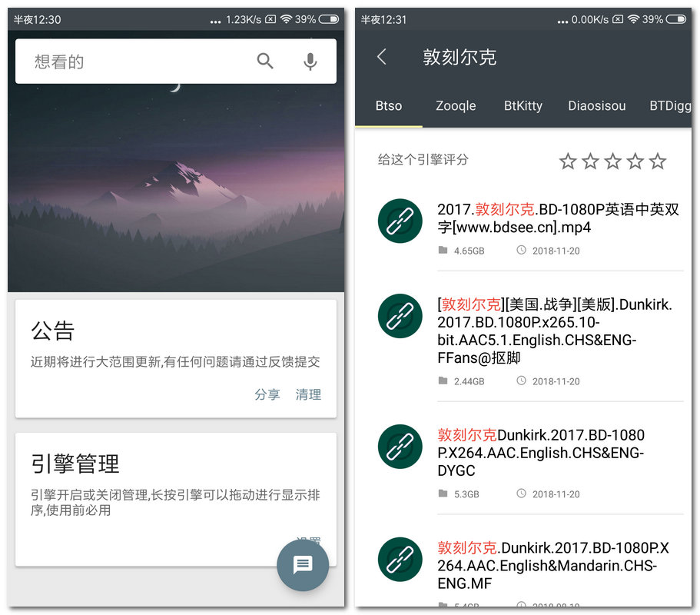Tap the microphone voice search icon
The image size is (700, 615).
(x=310, y=61)
